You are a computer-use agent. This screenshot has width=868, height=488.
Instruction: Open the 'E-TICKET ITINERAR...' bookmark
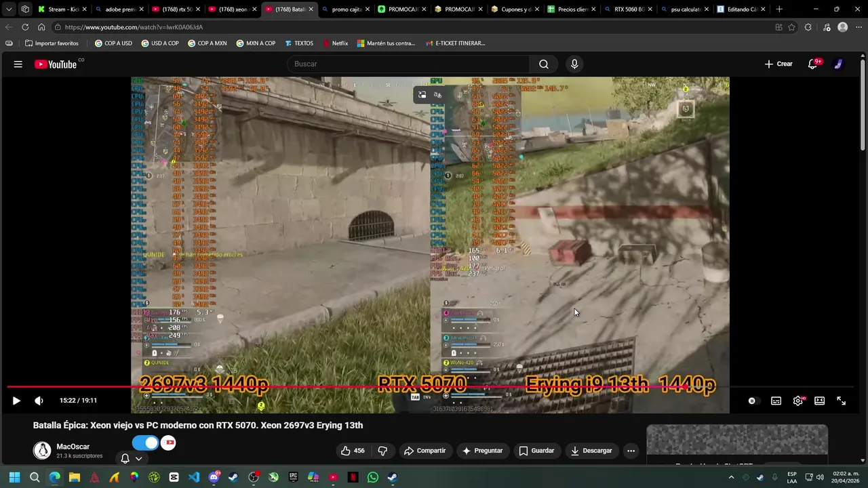click(x=455, y=43)
